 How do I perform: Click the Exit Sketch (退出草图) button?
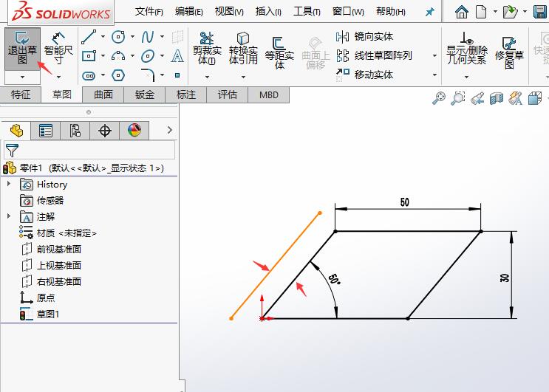(22, 49)
